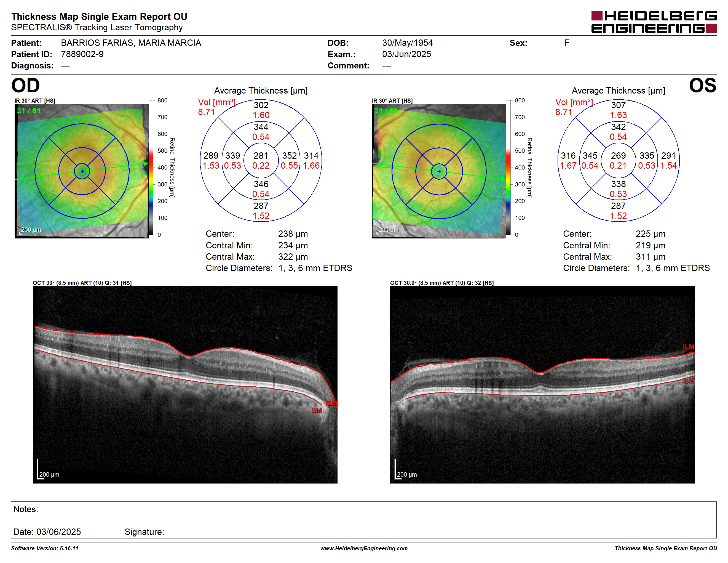Select OS center volume 0.21
This screenshot has width=728, height=563.
[x=618, y=166]
